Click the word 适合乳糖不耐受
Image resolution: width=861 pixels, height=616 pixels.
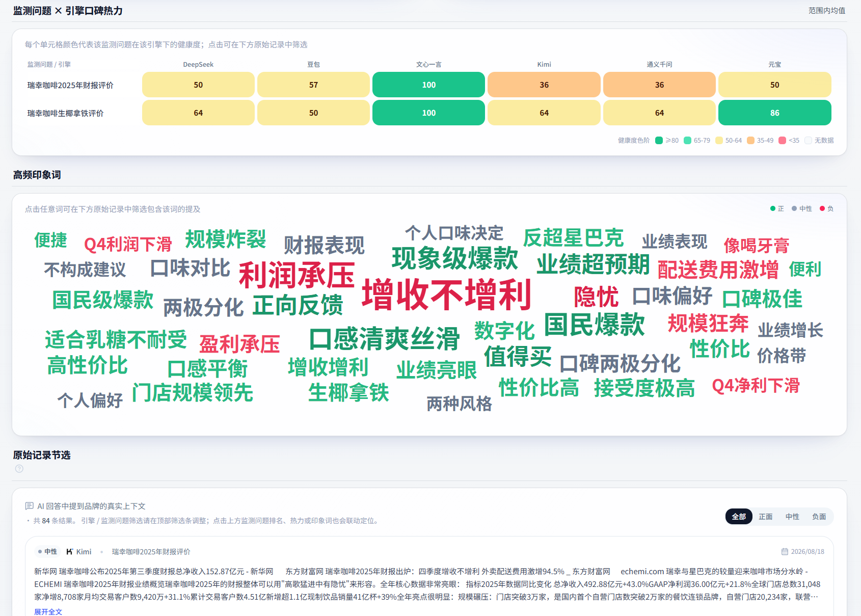(x=116, y=340)
